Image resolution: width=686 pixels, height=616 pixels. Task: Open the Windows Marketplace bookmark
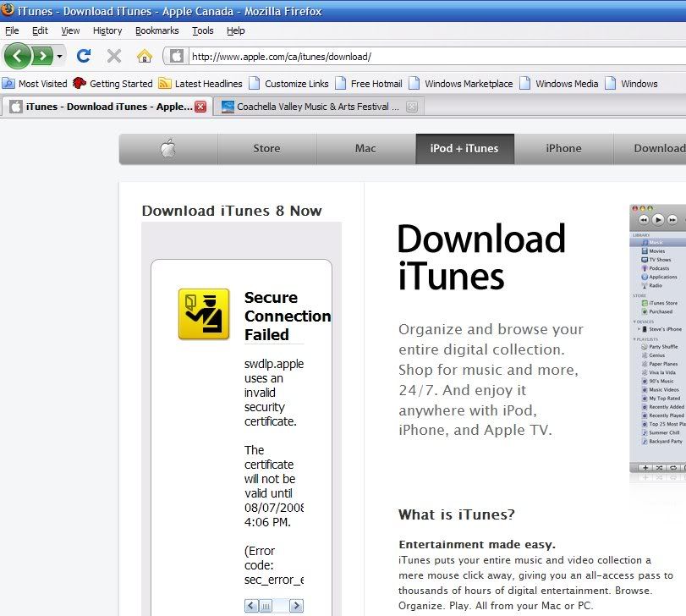461,84
